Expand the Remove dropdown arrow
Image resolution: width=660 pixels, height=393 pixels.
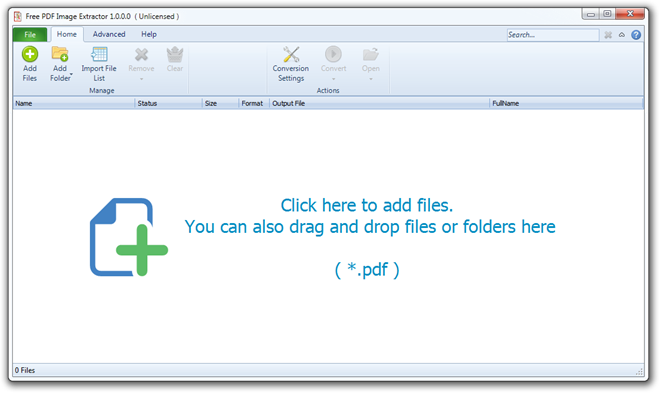[141, 79]
